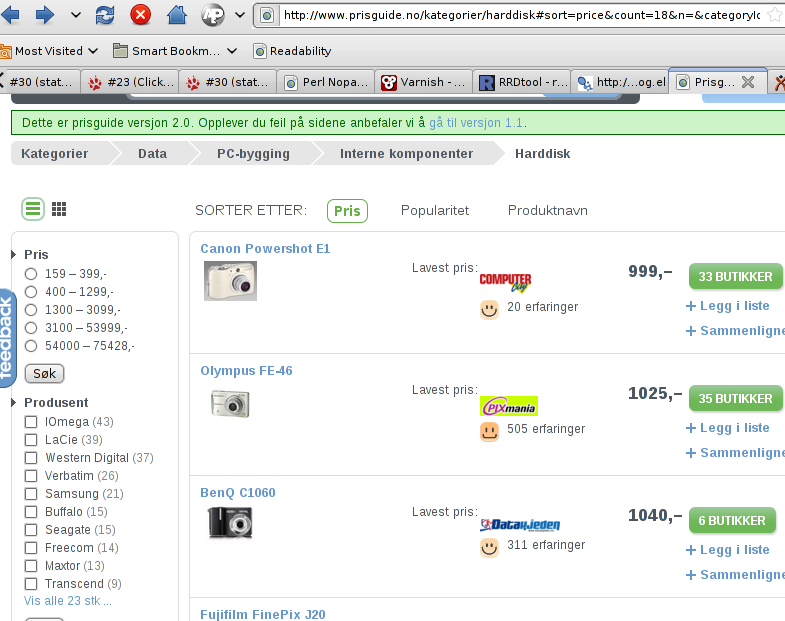Check the IOmega (43) filter

pyautogui.click(x=31, y=422)
